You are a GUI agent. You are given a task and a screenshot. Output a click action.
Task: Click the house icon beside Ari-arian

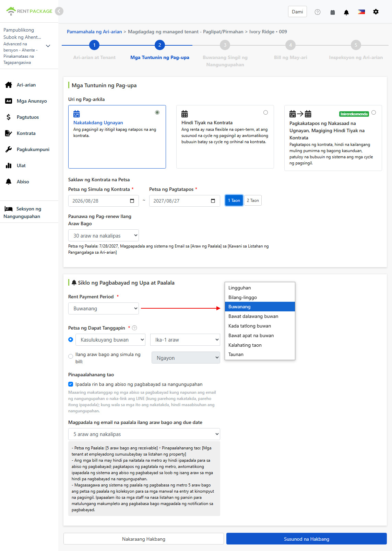click(9, 85)
